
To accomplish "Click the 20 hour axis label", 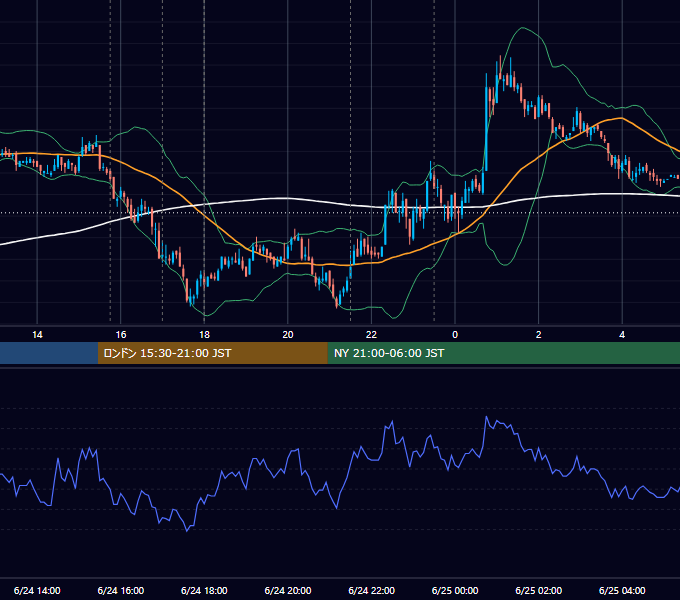I will coord(288,335).
